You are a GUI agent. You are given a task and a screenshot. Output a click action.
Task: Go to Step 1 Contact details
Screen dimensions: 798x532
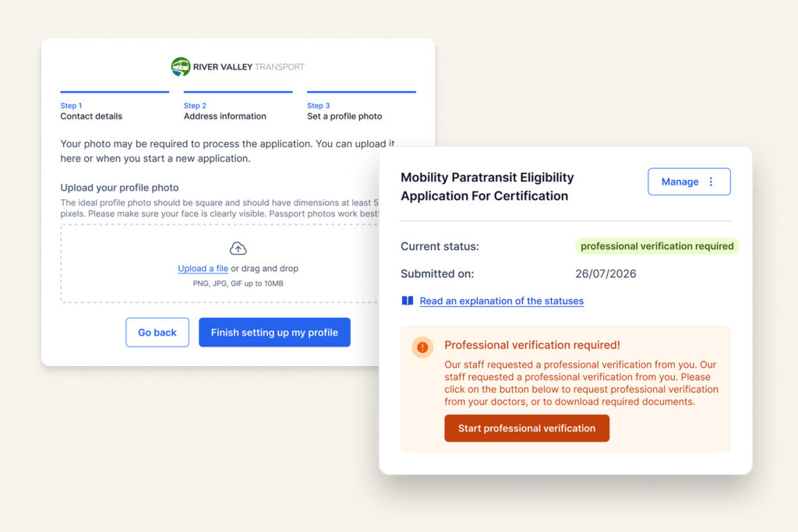[x=91, y=111]
